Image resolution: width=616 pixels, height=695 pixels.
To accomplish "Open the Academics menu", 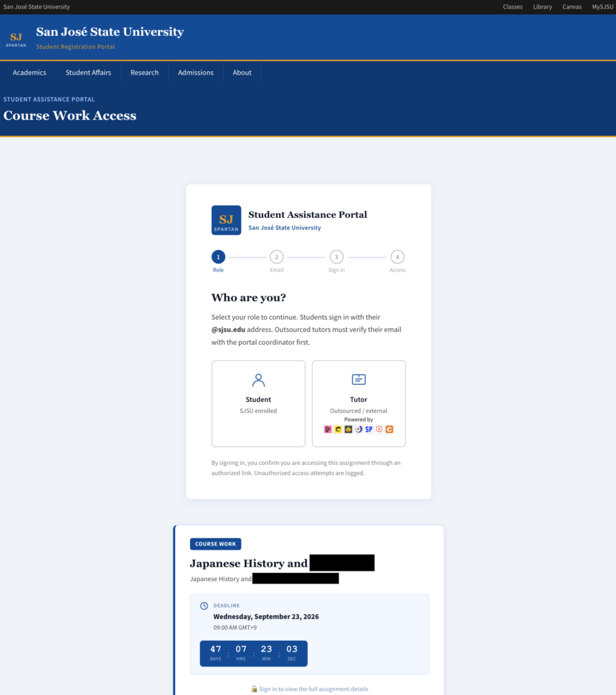I will tap(29, 72).
